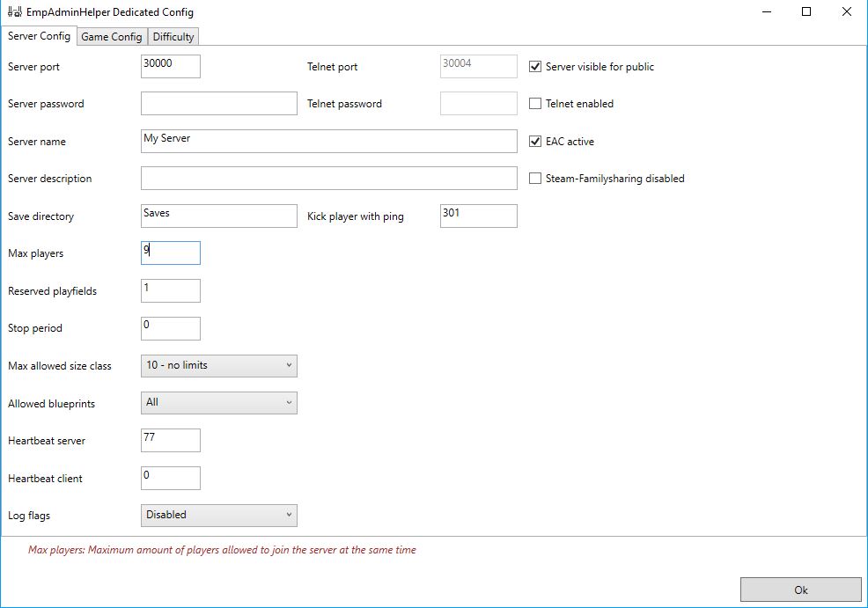Switch to the Difficulty tab

click(173, 37)
